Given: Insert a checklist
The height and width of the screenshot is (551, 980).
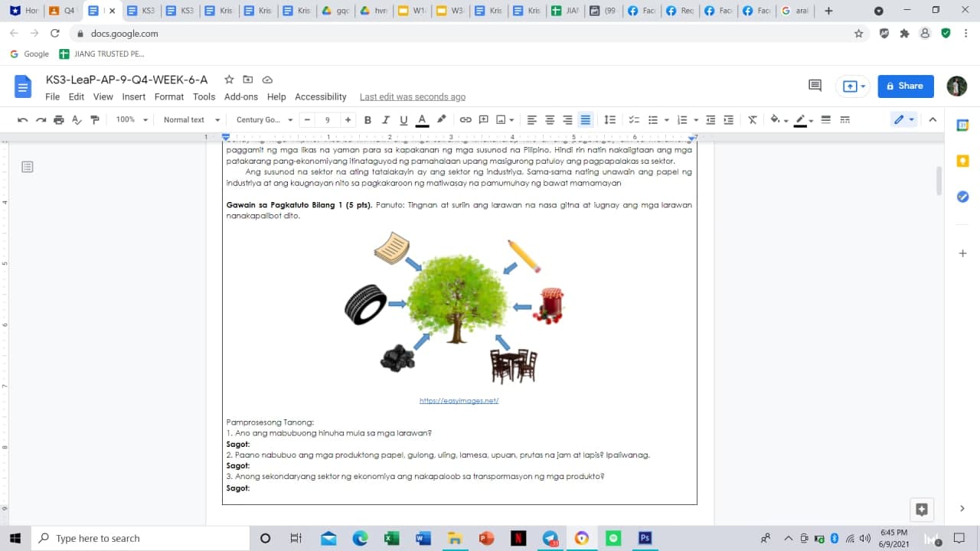Looking at the screenshot, I should pos(634,119).
